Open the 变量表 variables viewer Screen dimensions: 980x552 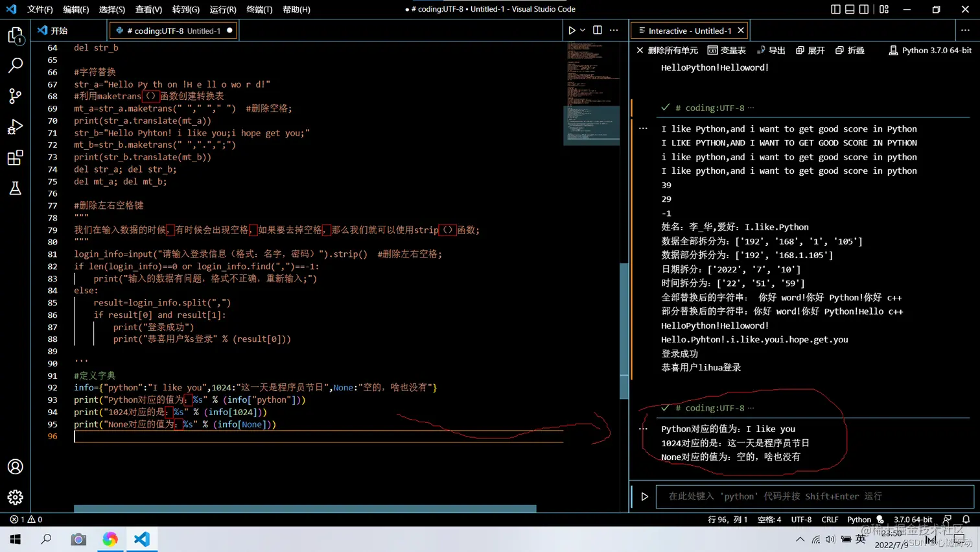727,50
